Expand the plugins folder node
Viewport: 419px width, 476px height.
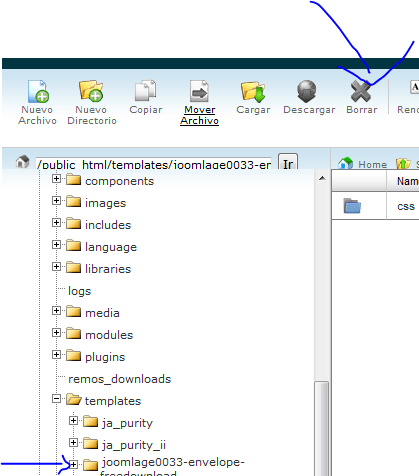click(x=56, y=355)
